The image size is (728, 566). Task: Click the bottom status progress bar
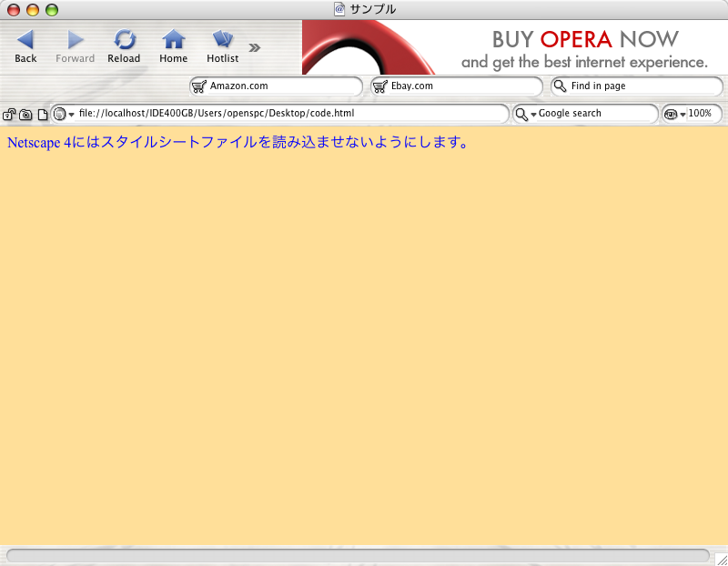358,555
